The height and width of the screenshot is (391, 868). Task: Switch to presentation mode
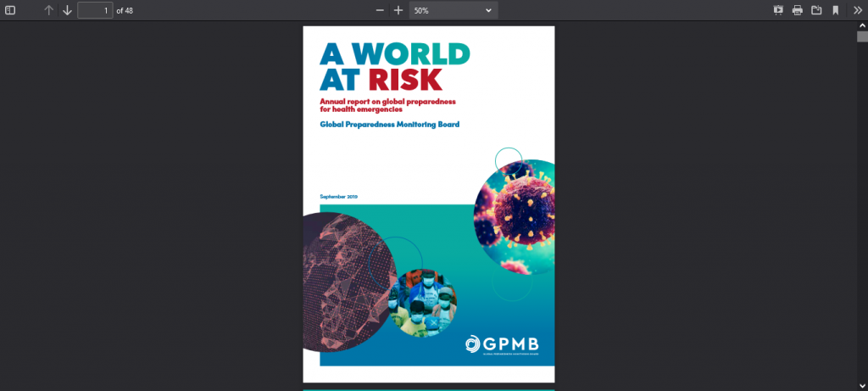pyautogui.click(x=778, y=10)
